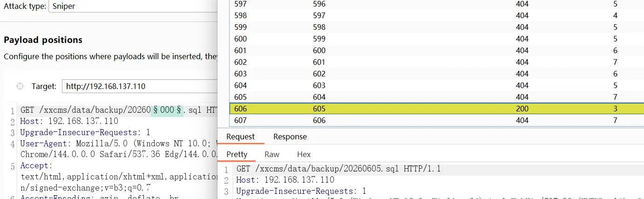Screen dimensions: 644x199
Task: Select highlighted result row 606 with status 200
Action: 437,109
